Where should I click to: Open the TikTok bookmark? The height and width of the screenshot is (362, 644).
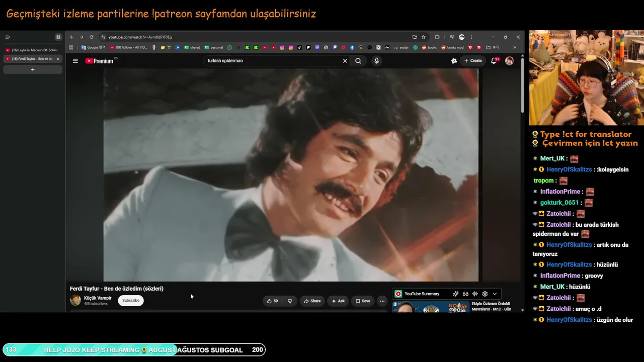[x=299, y=48]
